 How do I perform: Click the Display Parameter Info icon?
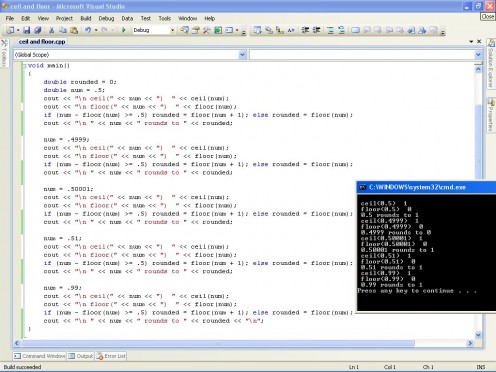[269, 30]
